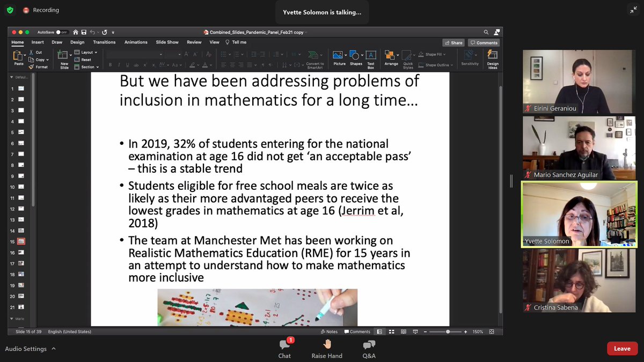Open the Section dropdown
Image resolution: width=644 pixels, height=362 pixels.
pos(86,67)
